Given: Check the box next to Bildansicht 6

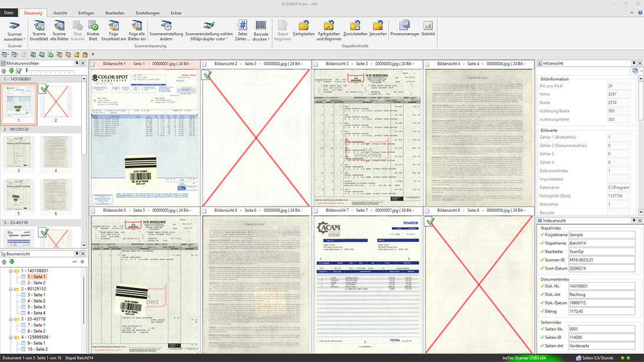Looking at the screenshot, I should click(x=206, y=210).
